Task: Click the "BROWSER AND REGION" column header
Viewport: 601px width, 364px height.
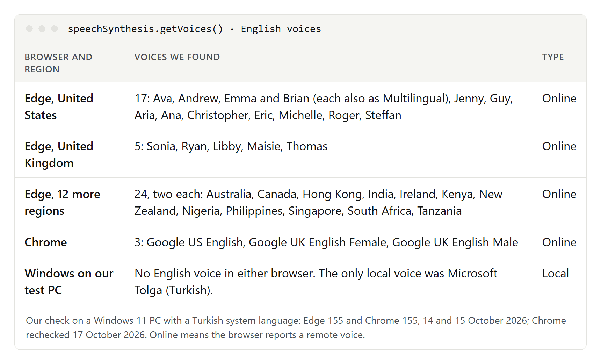Action: point(58,63)
